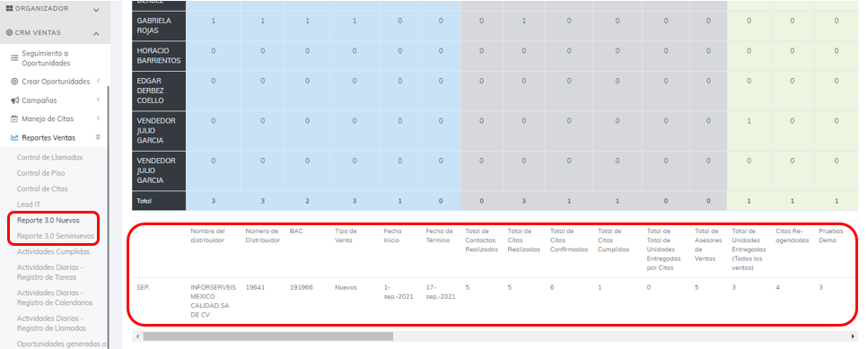The image size is (868, 349).
Task: Click the Total de Citas Realizadas header
Action: (523, 240)
